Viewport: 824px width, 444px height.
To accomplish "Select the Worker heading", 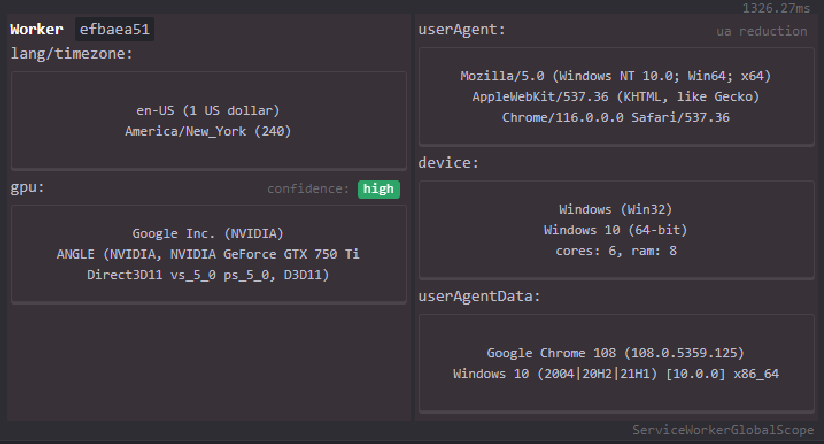I will pyautogui.click(x=37, y=29).
